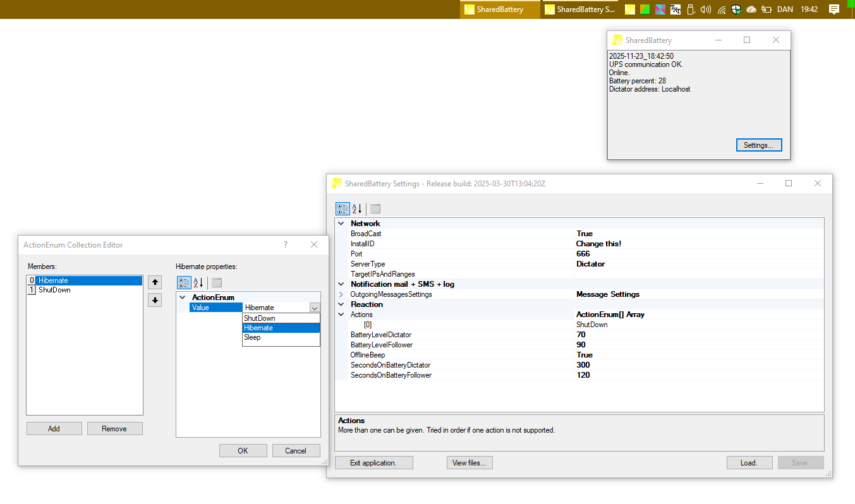Screen dimensions: 855x504
Task: Click Add button in Collection Editor
Action: tap(54, 429)
